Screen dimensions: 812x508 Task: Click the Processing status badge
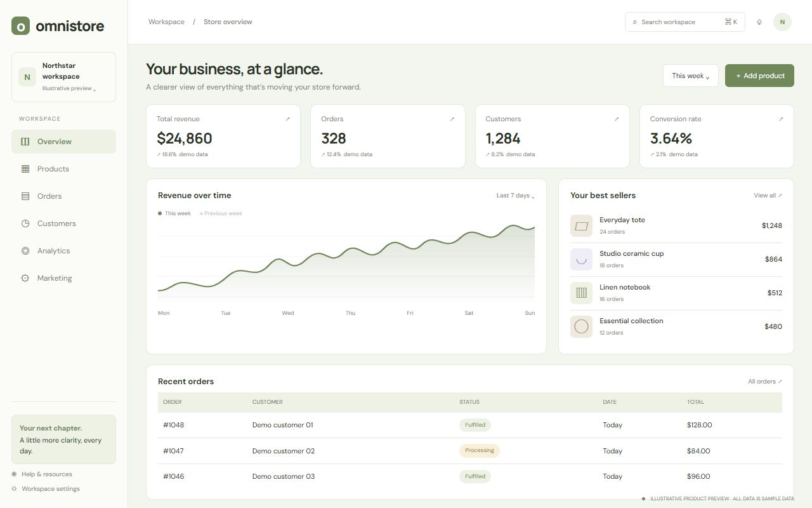coord(480,451)
